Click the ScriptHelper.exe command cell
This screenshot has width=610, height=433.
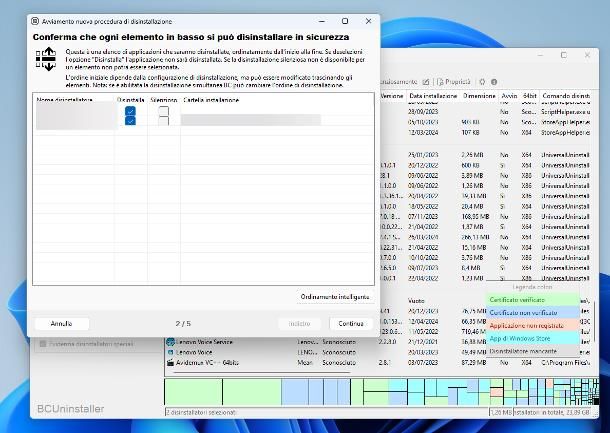(566, 112)
